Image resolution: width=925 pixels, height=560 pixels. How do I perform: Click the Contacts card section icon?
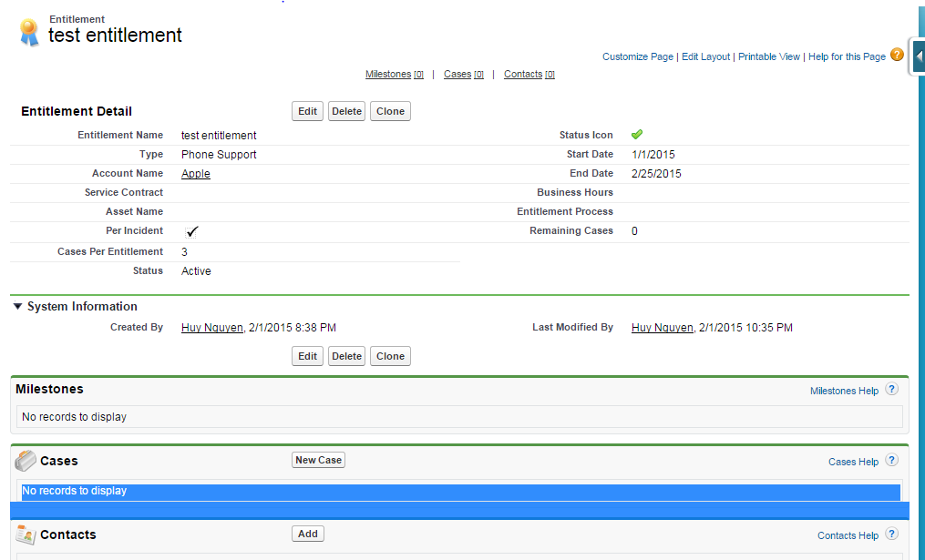(26, 535)
